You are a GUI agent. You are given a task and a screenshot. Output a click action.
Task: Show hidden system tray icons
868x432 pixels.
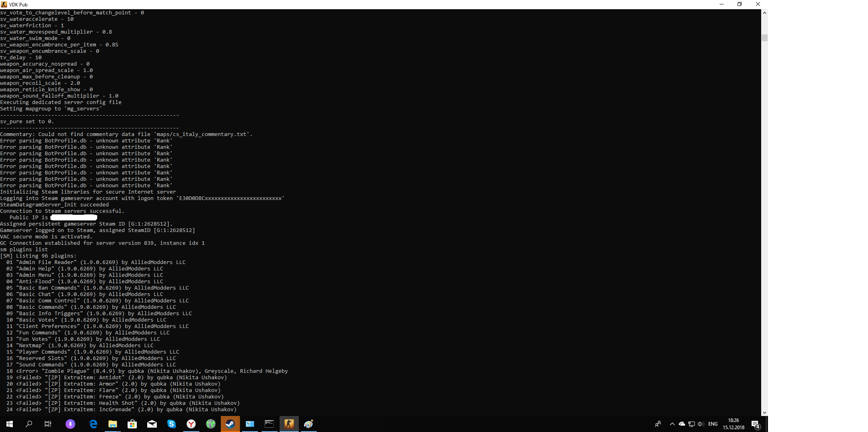(672, 424)
